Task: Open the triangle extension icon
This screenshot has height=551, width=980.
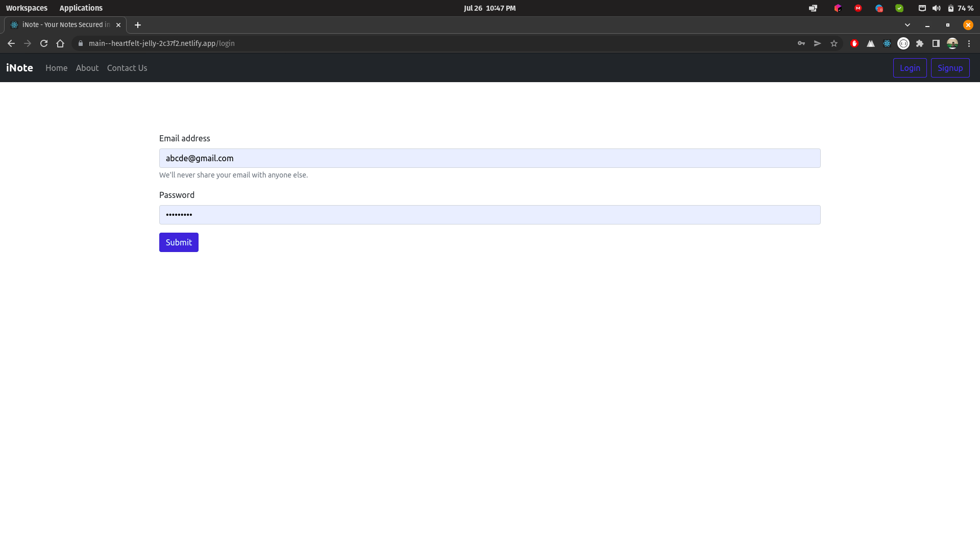Action: [x=871, y=43]
